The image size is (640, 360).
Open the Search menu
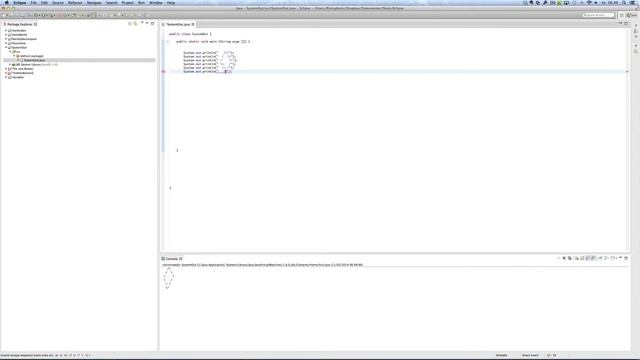pos(111,2)
